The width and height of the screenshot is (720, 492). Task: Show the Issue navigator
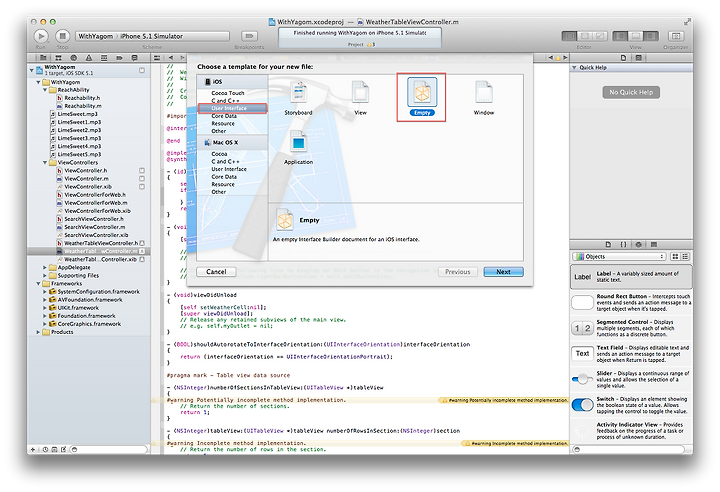89,58
